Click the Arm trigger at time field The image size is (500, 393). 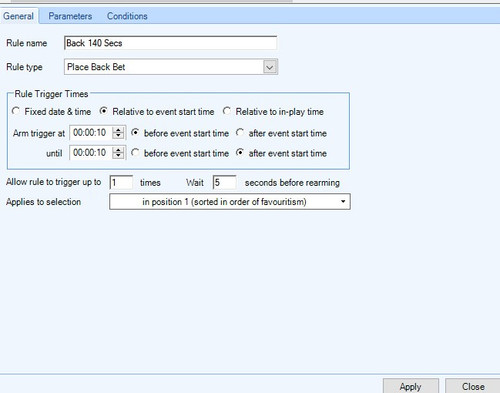(x=91, y=133)
